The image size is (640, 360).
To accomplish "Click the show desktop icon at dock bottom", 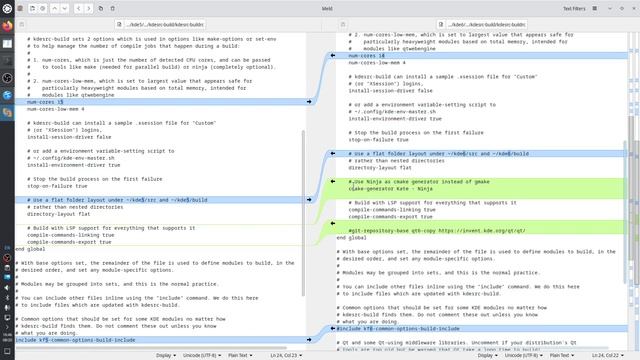I will click(7, 351).
